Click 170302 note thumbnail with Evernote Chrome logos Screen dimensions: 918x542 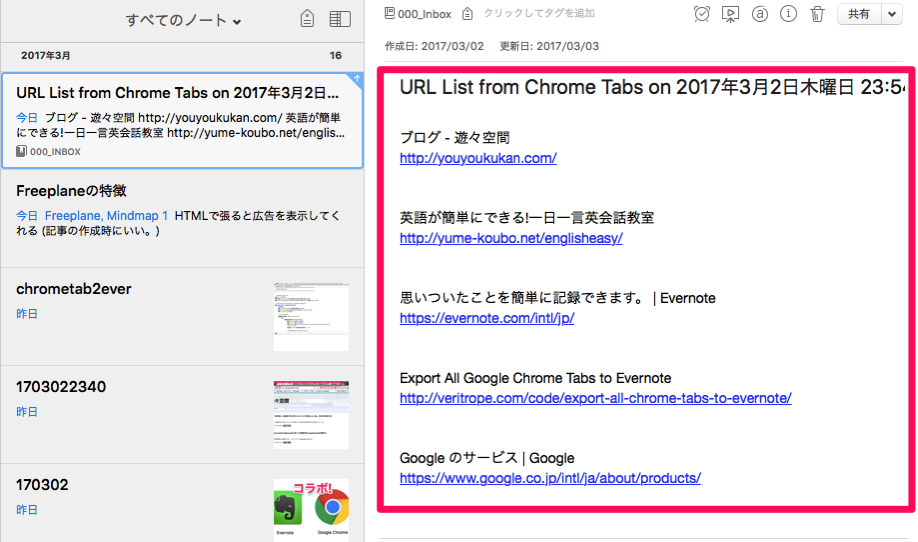(311, 508)
